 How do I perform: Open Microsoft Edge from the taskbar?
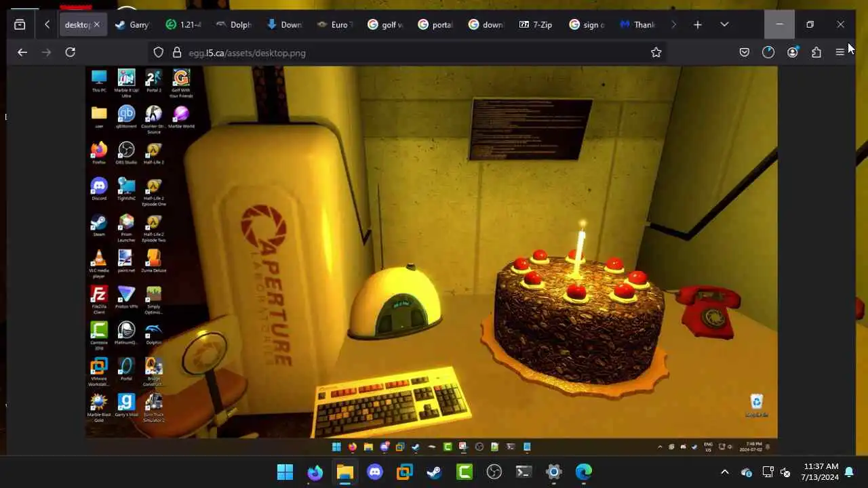pyautogui.click(x=583, y=472)
